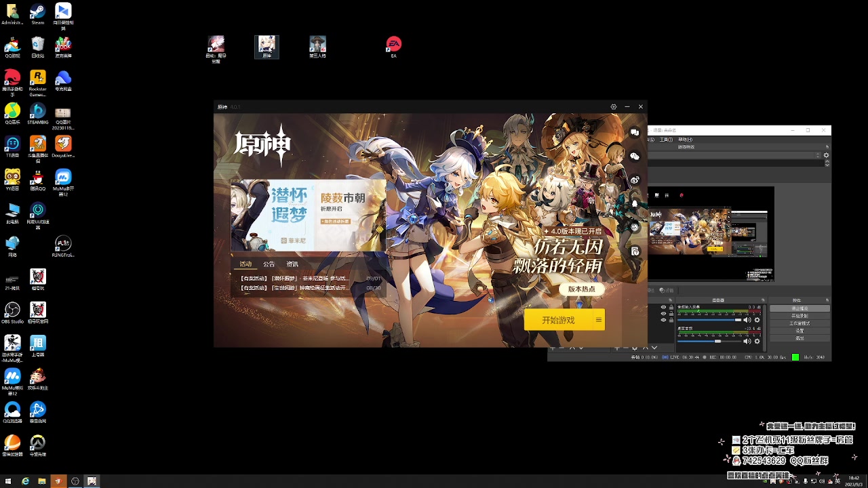868x488 pixels.
Task: Click the 设置 settings button in OBS controls
Action: click(x=800, y=331)
